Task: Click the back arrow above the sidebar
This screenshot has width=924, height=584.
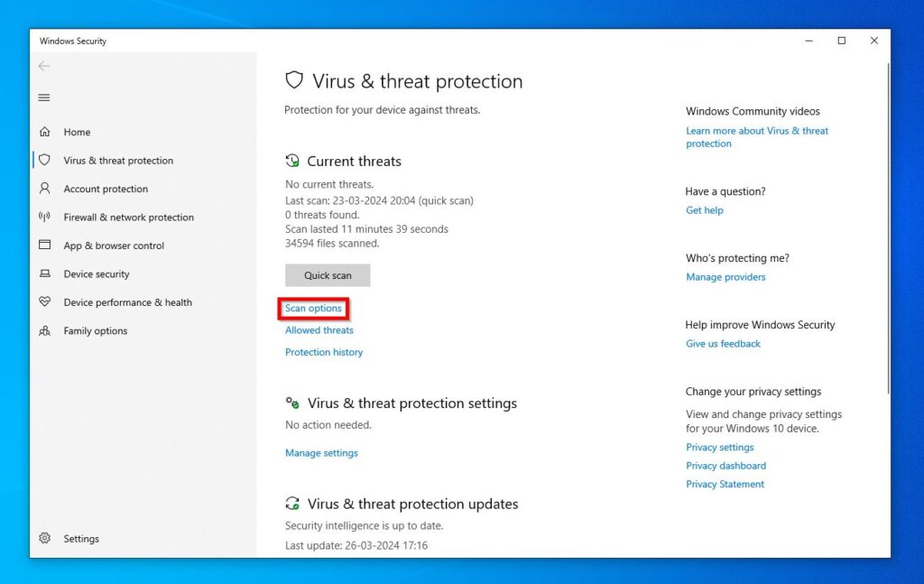Action: tap(43, 65)
